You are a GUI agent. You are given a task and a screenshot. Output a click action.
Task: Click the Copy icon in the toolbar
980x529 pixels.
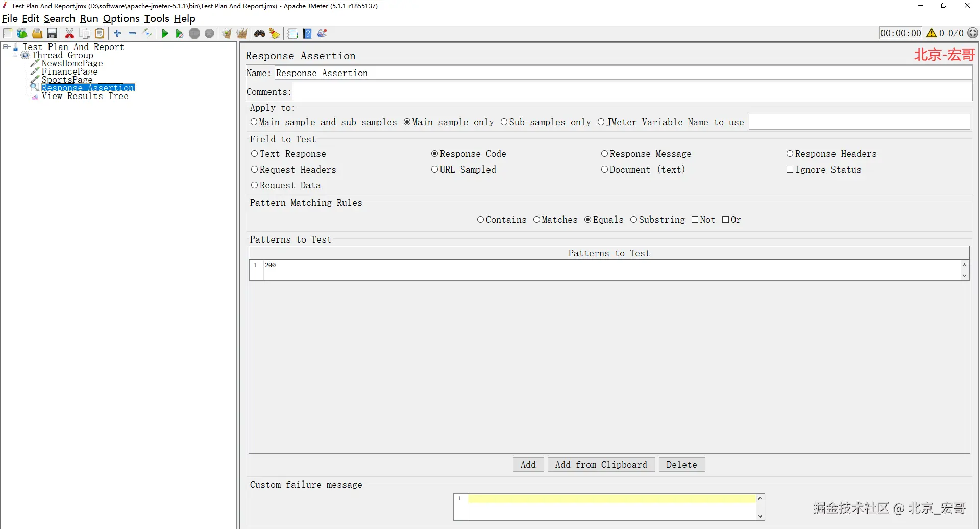point(85,34)
